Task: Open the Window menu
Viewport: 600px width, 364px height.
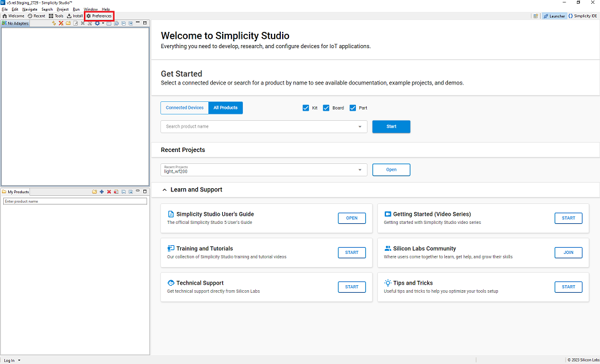Action: pos(90,9)
